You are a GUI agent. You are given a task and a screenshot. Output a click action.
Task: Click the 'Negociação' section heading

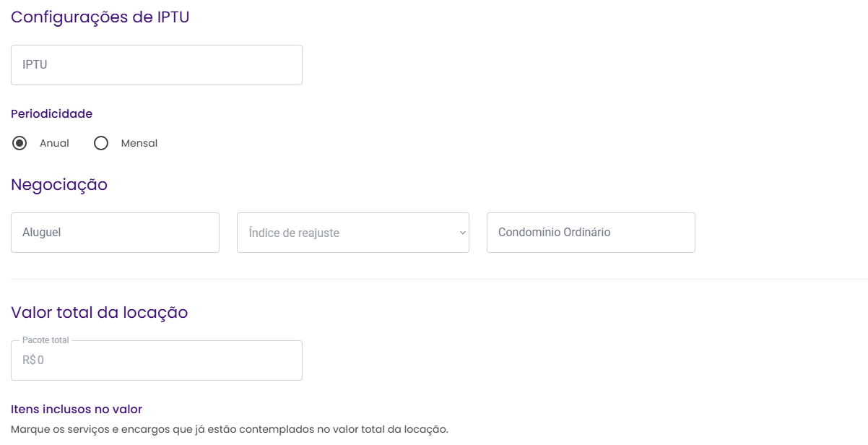(59, 185)
